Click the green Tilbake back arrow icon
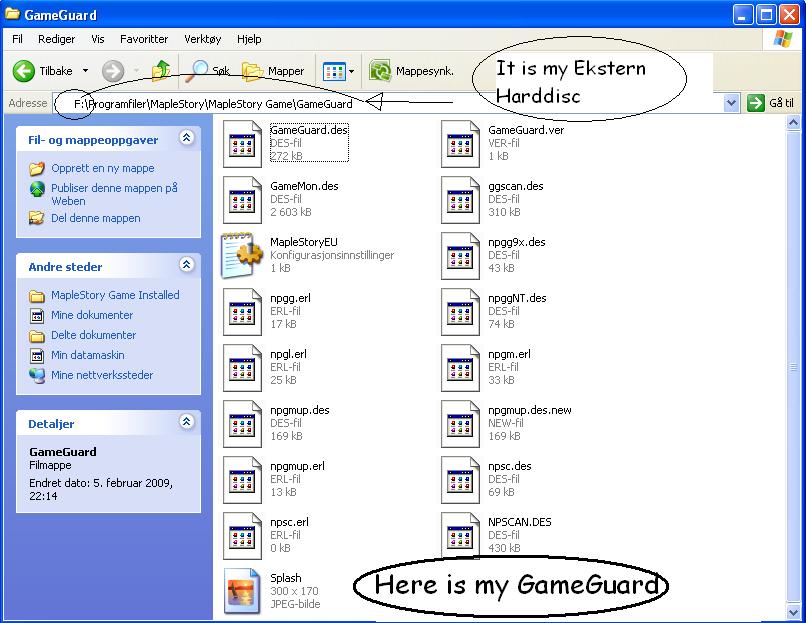The width and height of the screenshot is (806, 623). (24, 71)
